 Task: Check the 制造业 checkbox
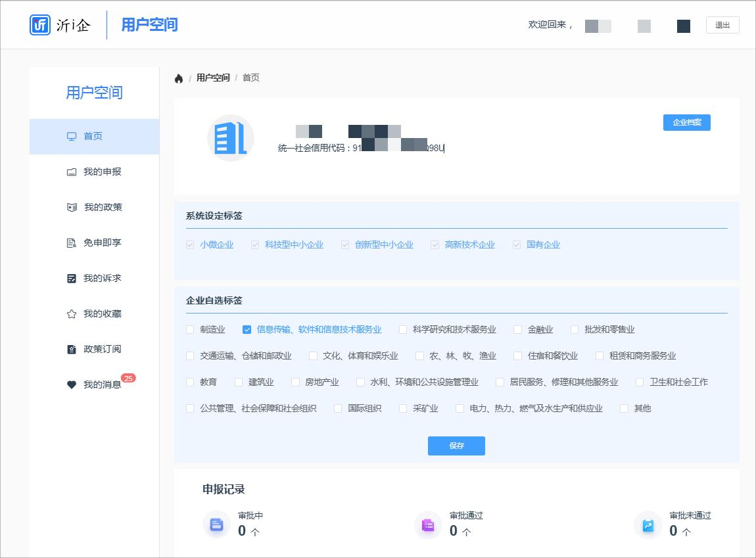tap(190, 330)
